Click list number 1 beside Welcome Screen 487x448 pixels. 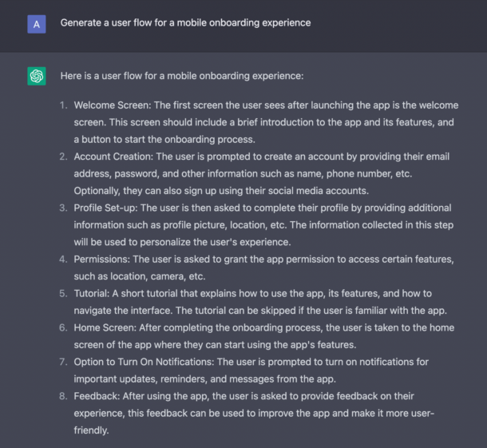point(63,105)
